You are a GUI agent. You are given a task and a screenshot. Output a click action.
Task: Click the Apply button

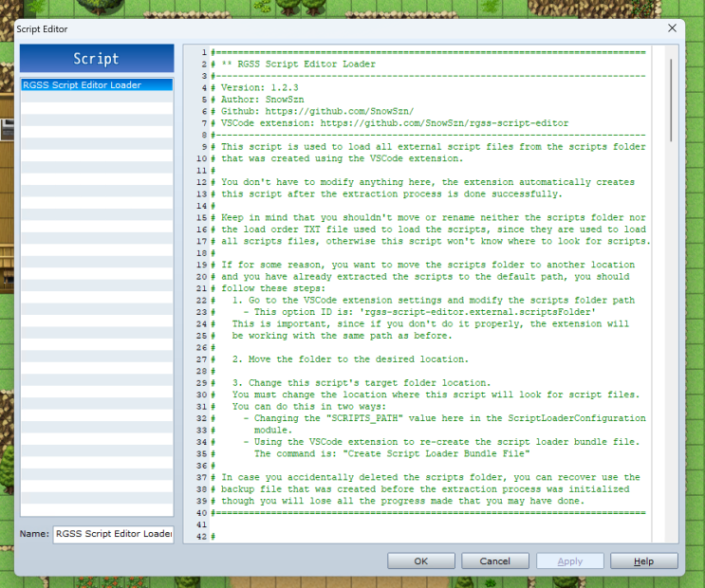[x=569, y=561]
